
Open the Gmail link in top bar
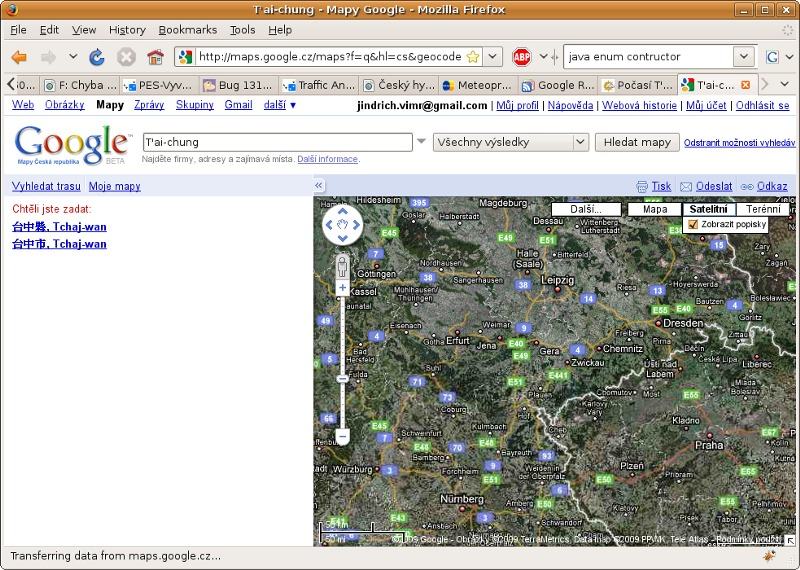[238, 105]
